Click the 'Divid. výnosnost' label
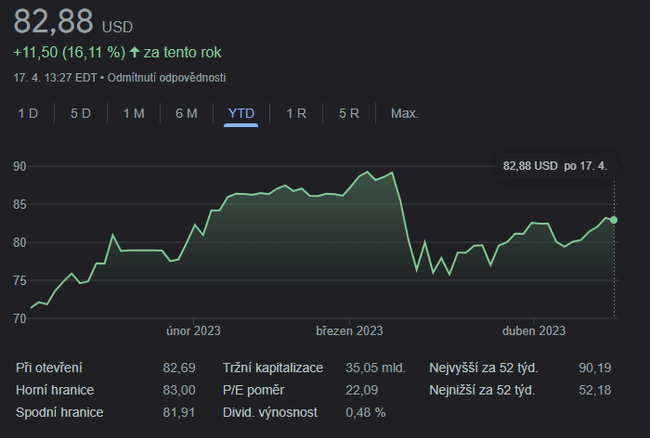This screenshot has height=438, width=650. [x=268, y=412]
